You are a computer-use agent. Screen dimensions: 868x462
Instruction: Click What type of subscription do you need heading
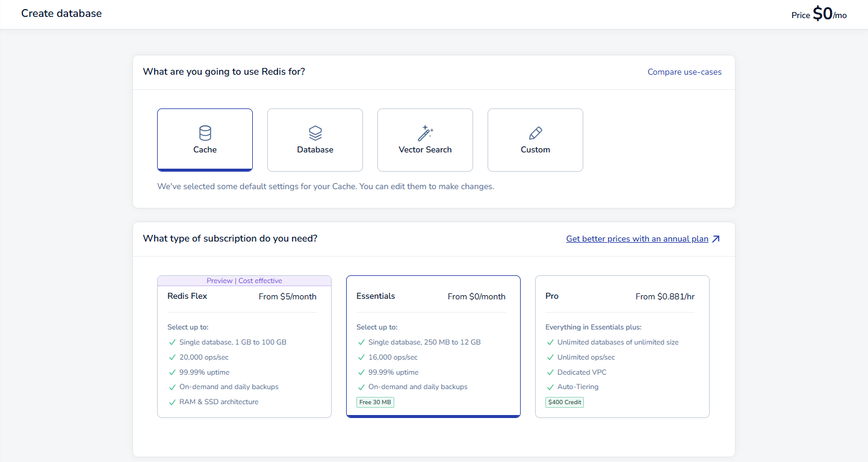(x=230, y=239)
